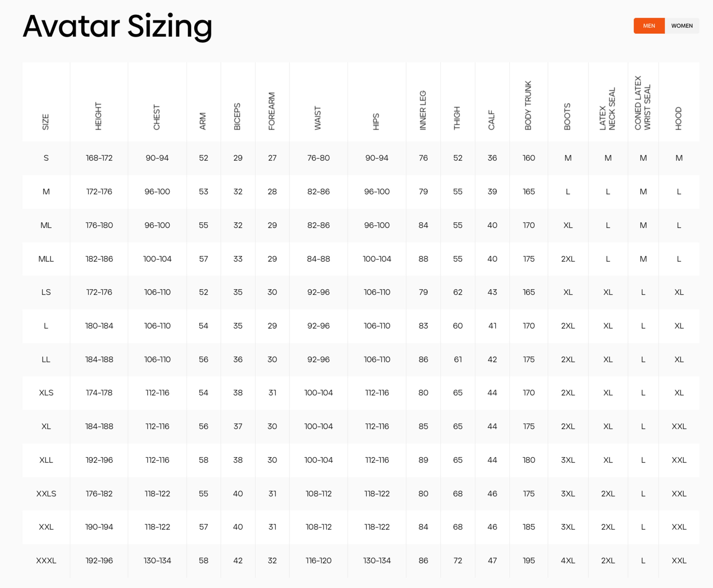The height and width of the screenshot is (588, 713).
Task: Select the MEN sizing tab
Action: [649, 26]
